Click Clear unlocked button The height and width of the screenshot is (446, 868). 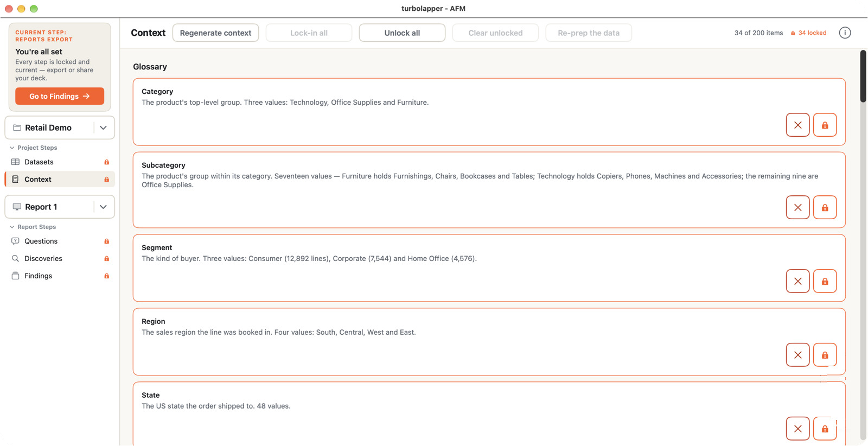coord(495,33)
